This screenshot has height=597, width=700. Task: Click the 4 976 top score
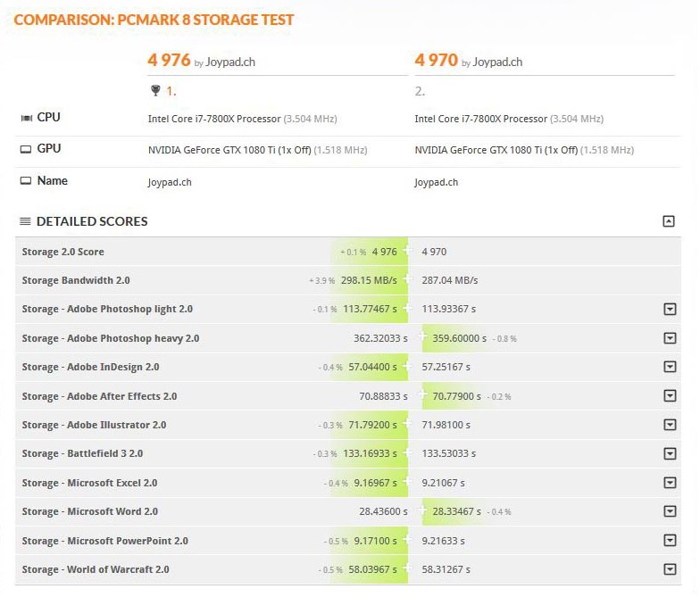pos(170,60)
